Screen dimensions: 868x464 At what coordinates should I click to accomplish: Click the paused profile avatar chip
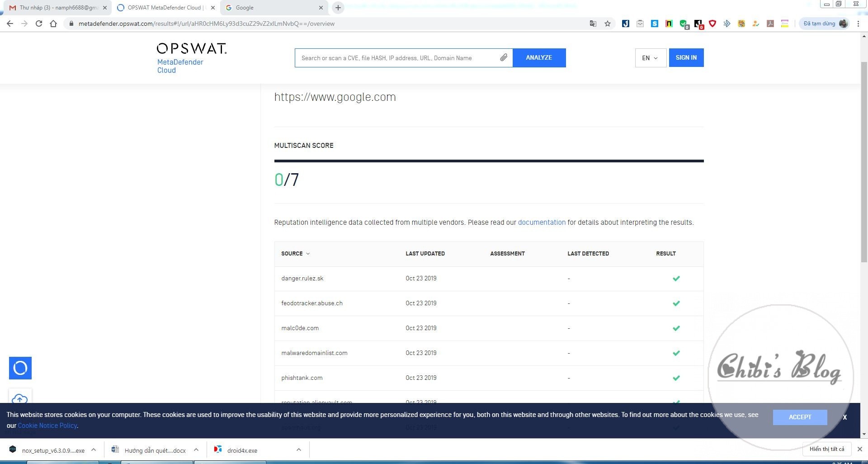point(825,24)
